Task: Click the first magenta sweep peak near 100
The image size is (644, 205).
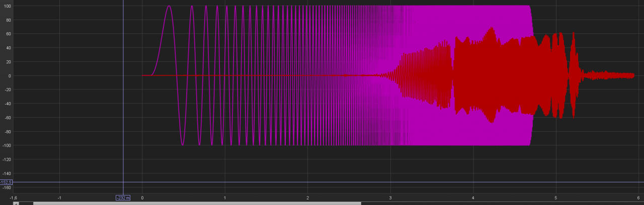Action: (169, 7)
